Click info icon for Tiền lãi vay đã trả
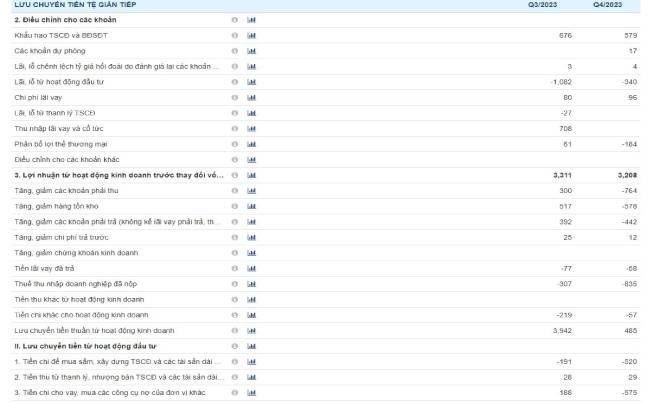The image size is (660, 404). [x=234, y=268]
